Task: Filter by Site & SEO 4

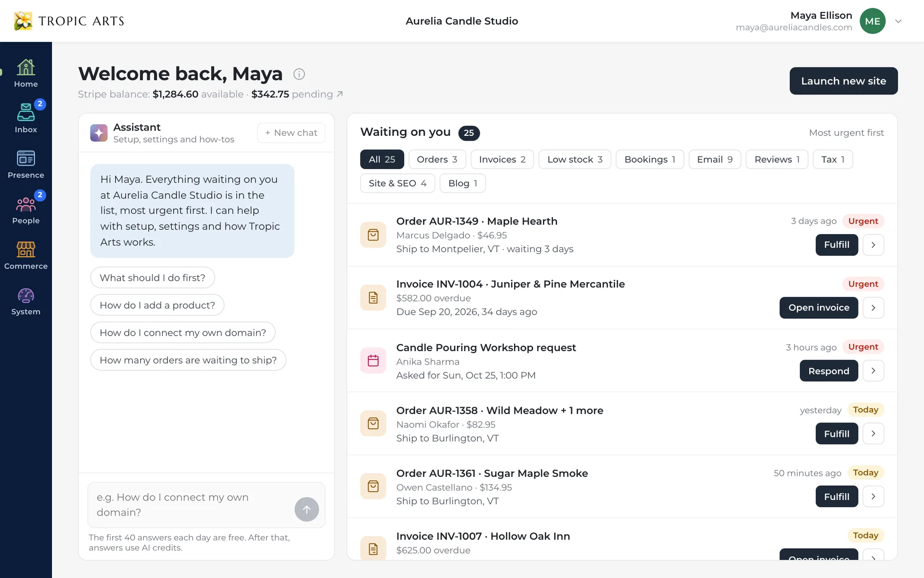Action: (398, 183)
